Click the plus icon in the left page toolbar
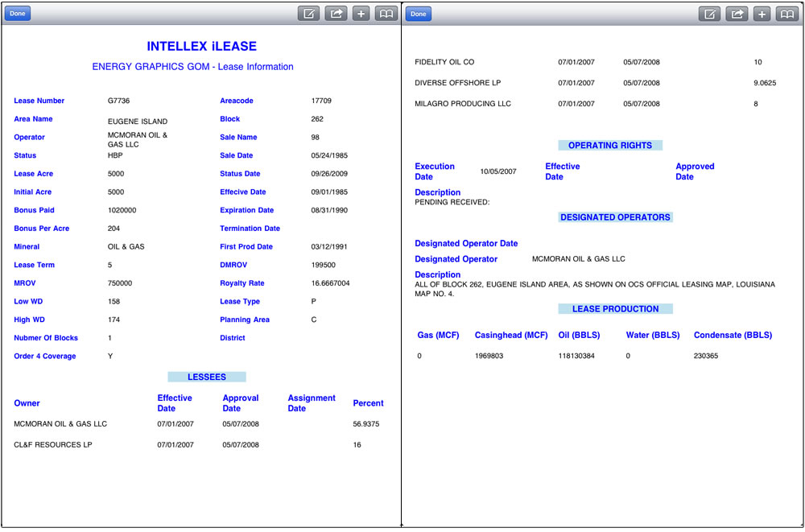Screen dimensions: 805x532 361,14
